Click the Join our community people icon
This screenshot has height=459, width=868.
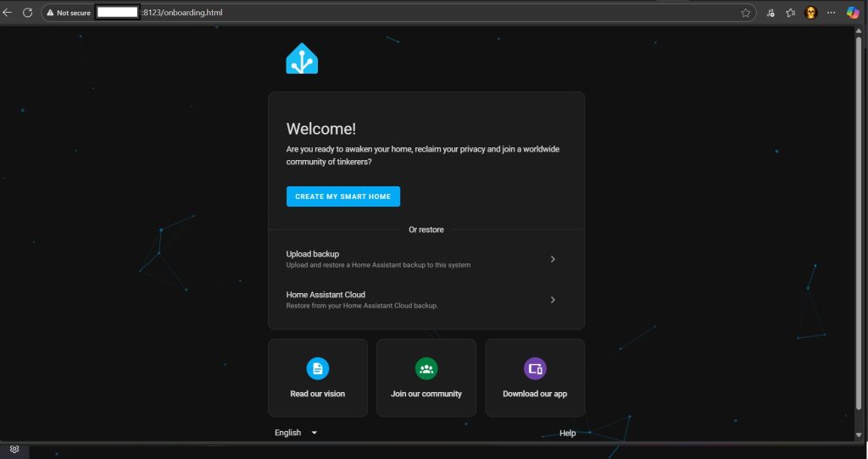[x=426, y=369]
